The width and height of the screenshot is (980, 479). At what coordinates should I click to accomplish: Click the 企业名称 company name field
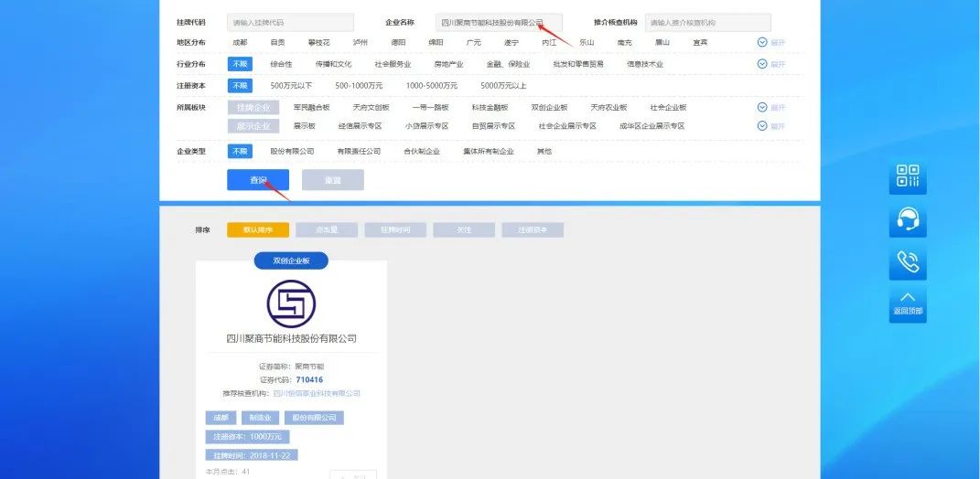click(x=499, y=23)
